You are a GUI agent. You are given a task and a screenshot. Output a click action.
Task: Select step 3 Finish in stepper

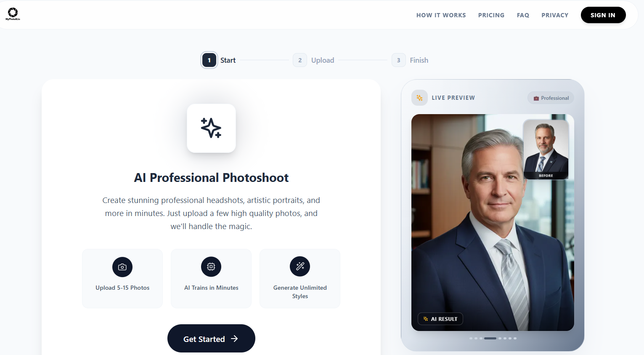click(x=410, y=60)
